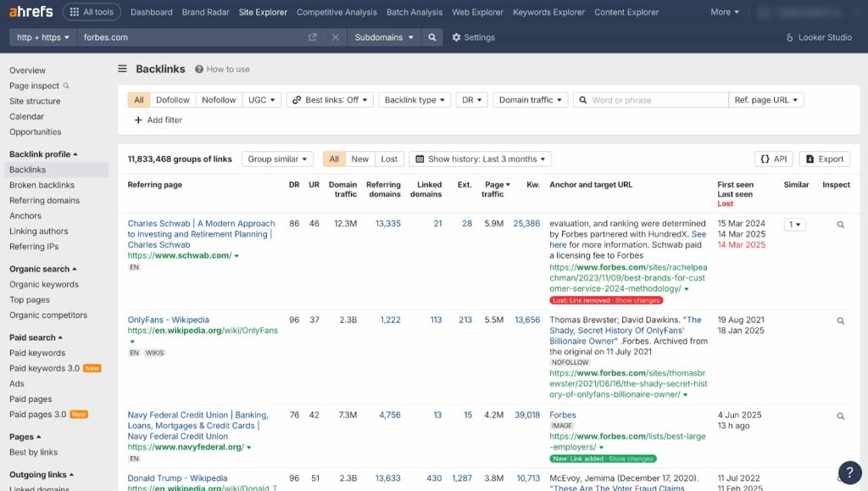Click the Lost: Link removed red badge
This screenshot has height=491, width=868.
pos(606,300)
